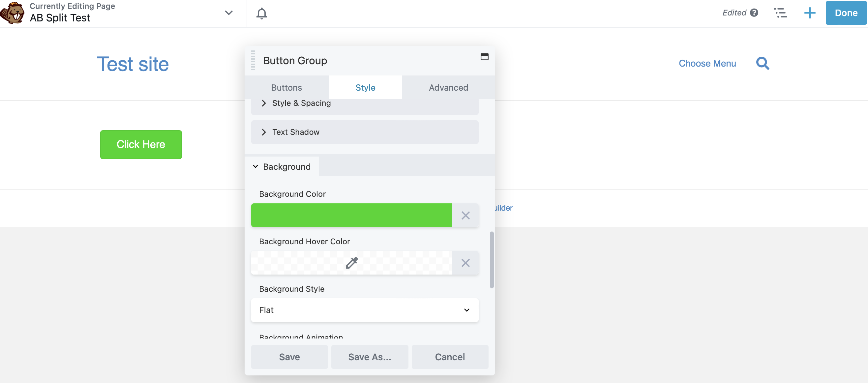This screenshot has width=868, height=383.
Task: Click the Edited help question icon
Action: click(x=754, y=13)
